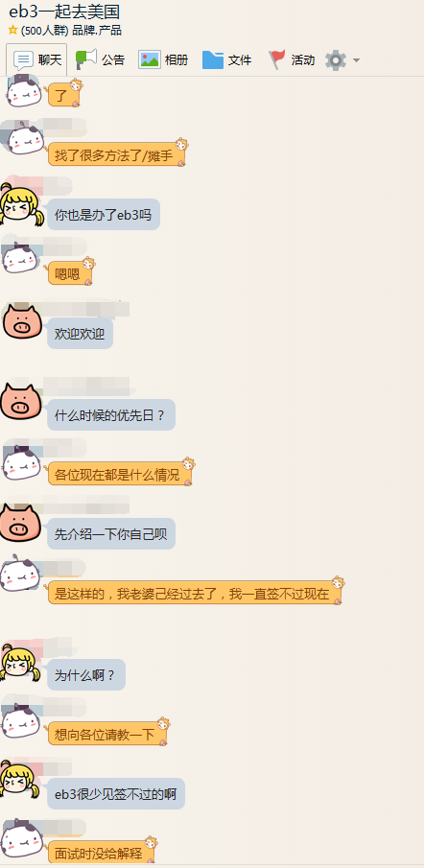This screenshot has width=424, height=868.
Task: Click the blonde girl avatar beside 为什么啊？
Action: [x=21, y=663]
